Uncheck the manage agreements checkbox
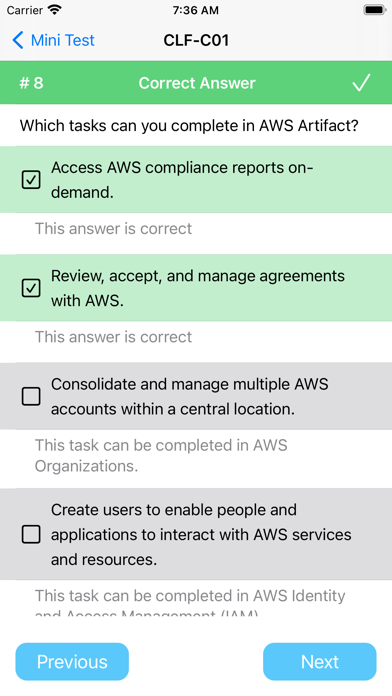 coord(31,289)
